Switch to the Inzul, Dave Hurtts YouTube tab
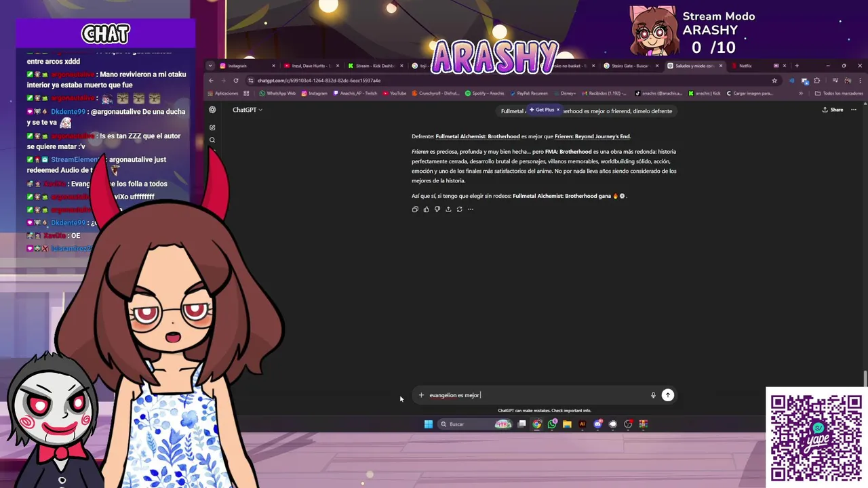Viewport: 868px width, 488px height. click(311, 66)
